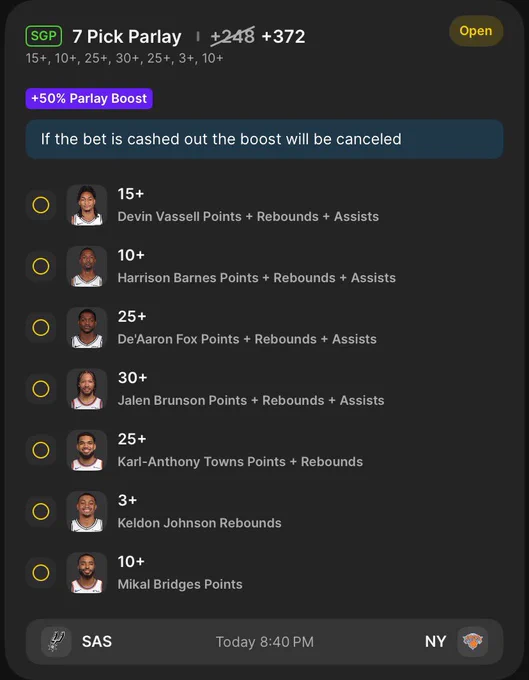Image resolution: width=529 pixels, height=680 pixels.
Task: Open the SAS vs NY game row
Action: (x=264, y=641)
